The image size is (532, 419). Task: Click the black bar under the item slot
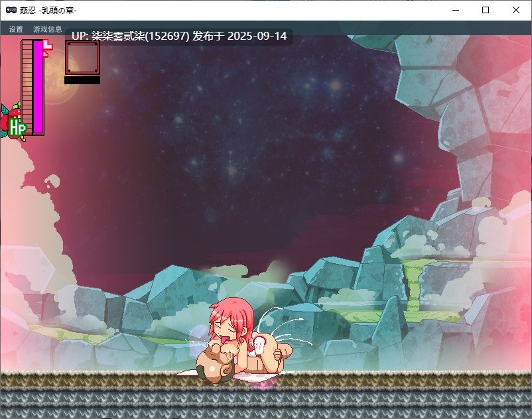tap(82, 80)
